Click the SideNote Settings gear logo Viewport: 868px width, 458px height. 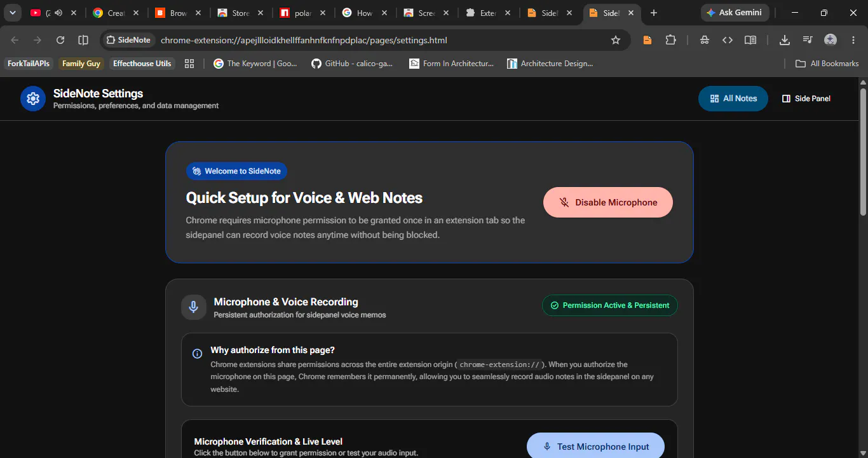[33, 99]
